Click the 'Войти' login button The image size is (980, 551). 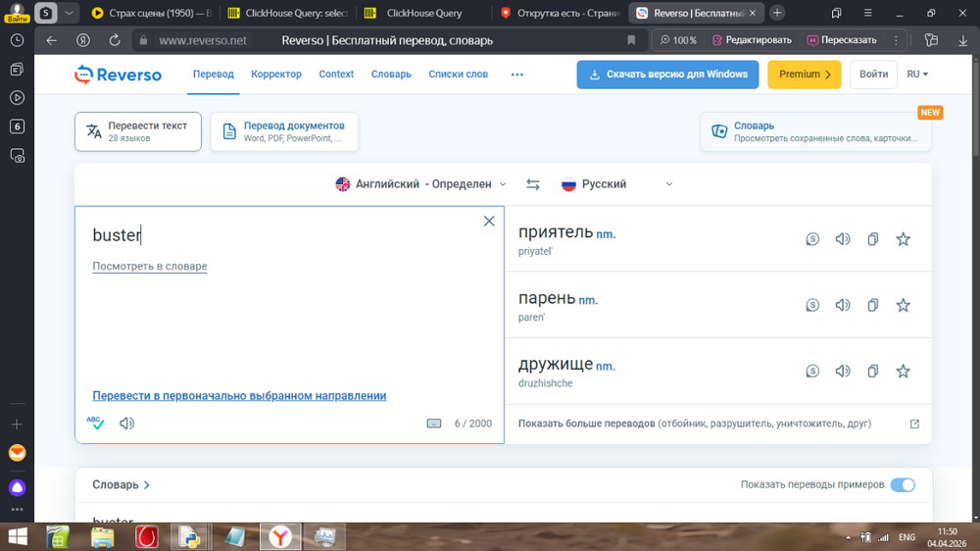click(x=873, y=75)
